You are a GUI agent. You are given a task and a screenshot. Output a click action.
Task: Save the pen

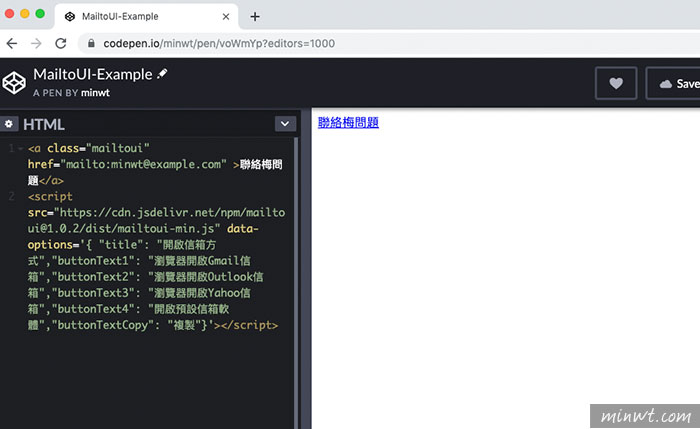[x=673, y=83]
